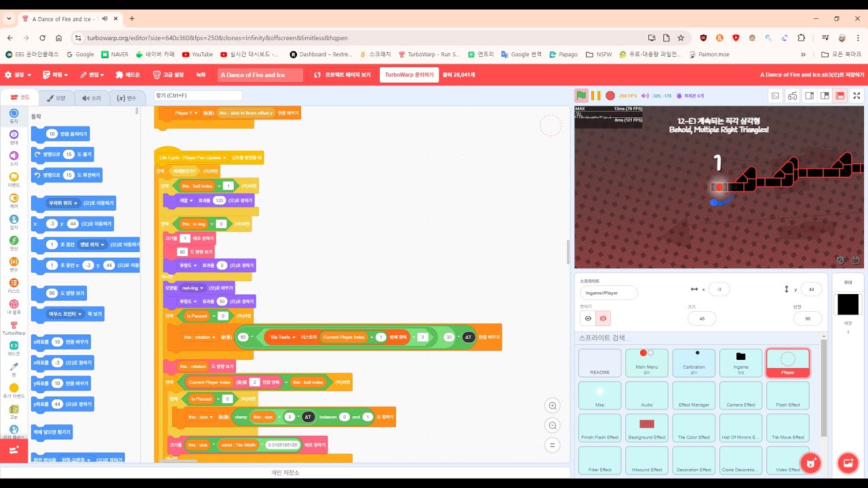868x488 pixels.
Task: Open the red-ring costume dropdown in block
Action: (192, 287)
